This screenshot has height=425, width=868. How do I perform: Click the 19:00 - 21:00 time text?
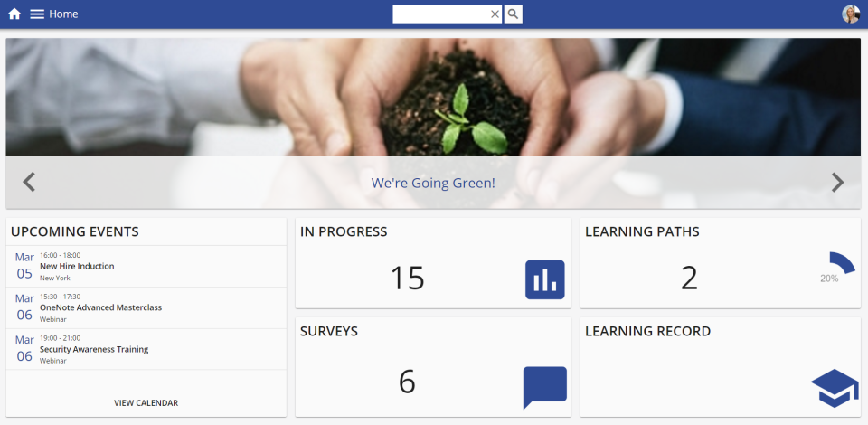(60, 338)
